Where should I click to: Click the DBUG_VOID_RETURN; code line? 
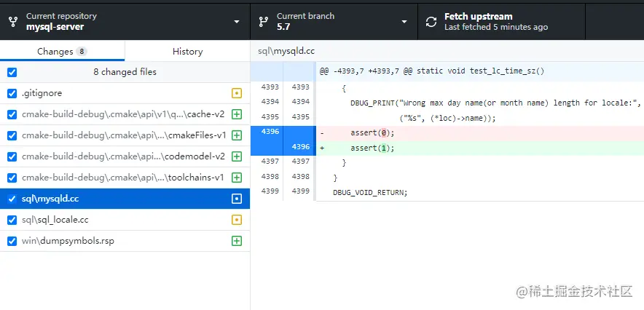click(370, 192)
